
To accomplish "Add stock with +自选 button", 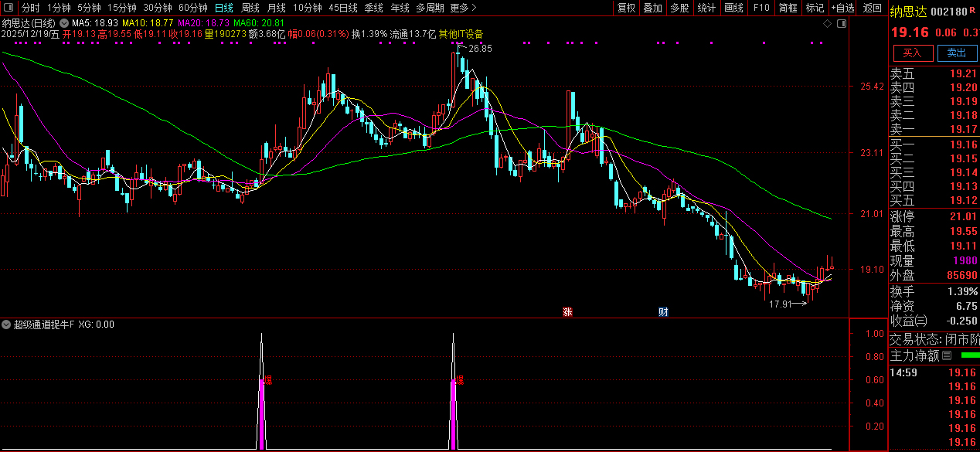I will pyautogui.click(x=843, y=8).
